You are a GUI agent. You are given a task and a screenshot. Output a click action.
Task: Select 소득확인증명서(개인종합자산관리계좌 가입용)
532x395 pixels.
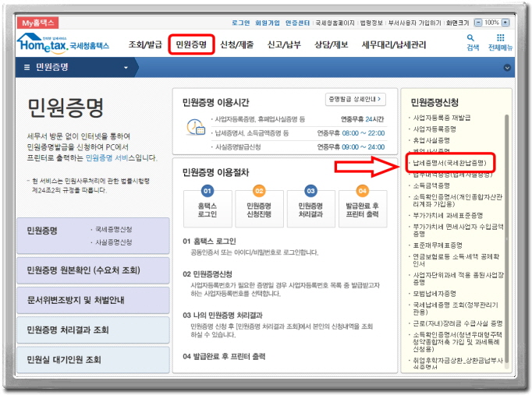point(457,200)
